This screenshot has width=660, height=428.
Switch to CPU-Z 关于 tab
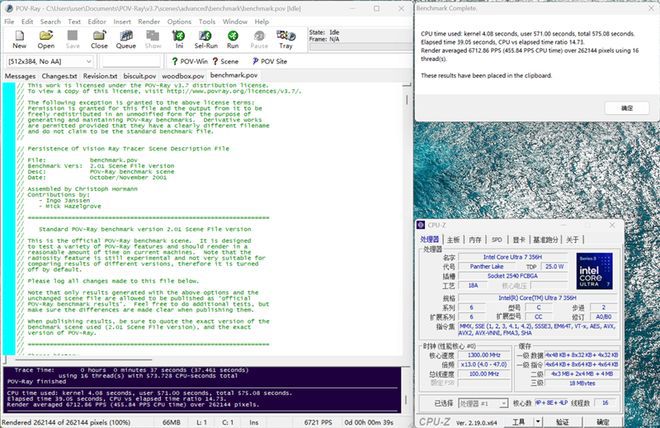pos(572,239)
